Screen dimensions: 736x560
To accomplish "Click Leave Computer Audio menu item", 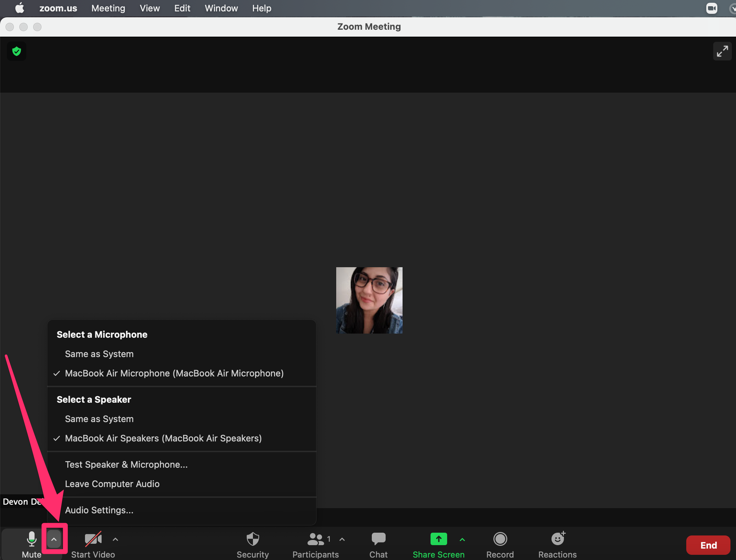I will (x=112, y=484).
